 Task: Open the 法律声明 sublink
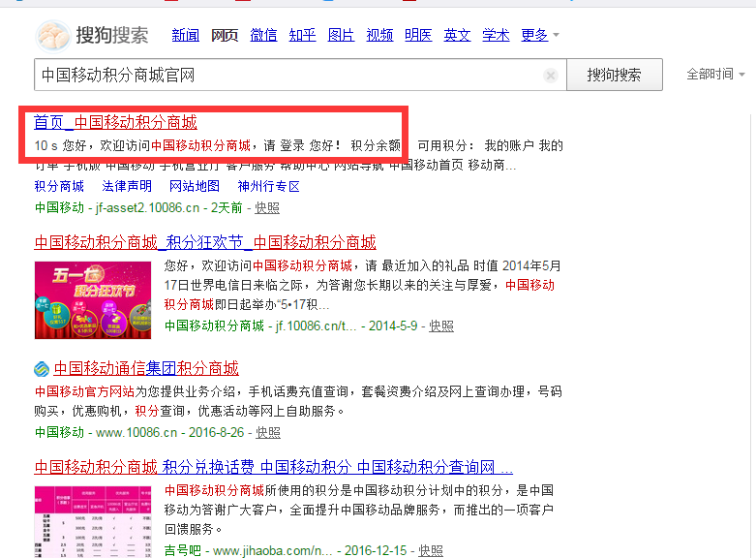127,186
